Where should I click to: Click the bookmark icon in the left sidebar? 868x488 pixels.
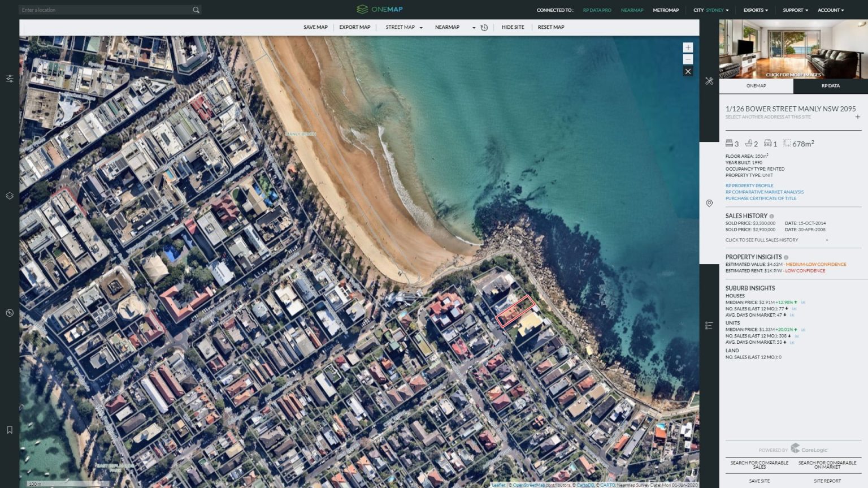pos(9,429)
